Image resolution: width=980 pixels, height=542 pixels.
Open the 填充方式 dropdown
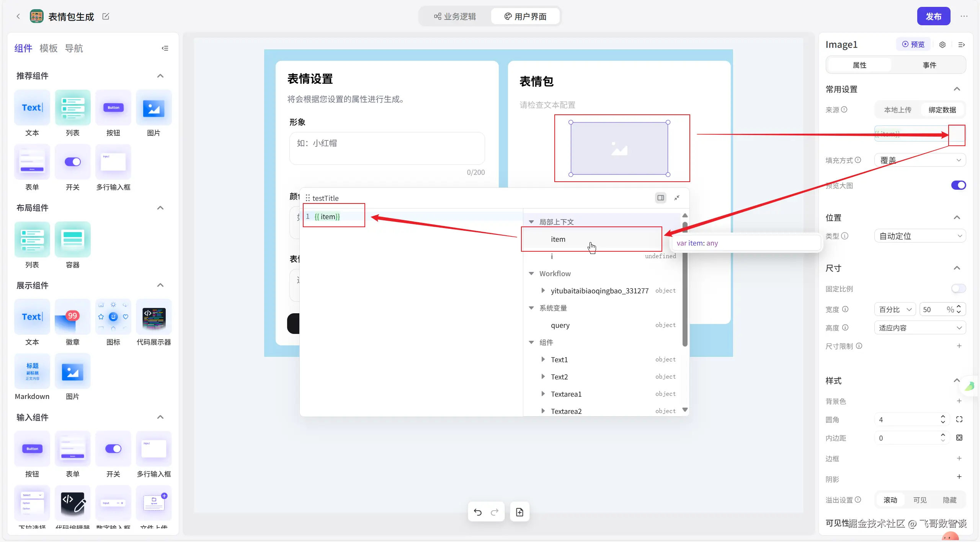tap(920, 160)
